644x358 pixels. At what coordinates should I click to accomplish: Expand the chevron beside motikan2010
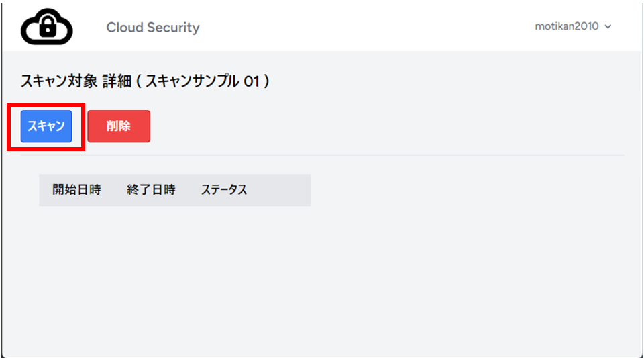click(x=608, y=27)
